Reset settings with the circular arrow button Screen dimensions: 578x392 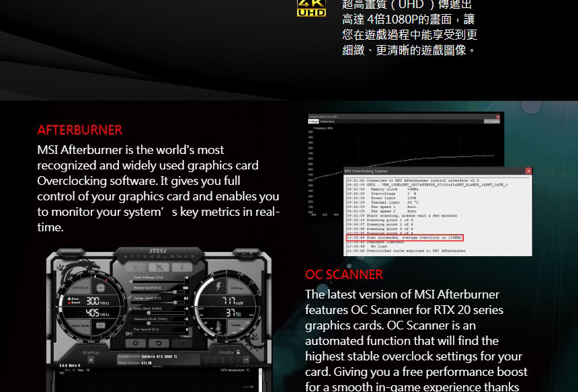coord(159,344)
